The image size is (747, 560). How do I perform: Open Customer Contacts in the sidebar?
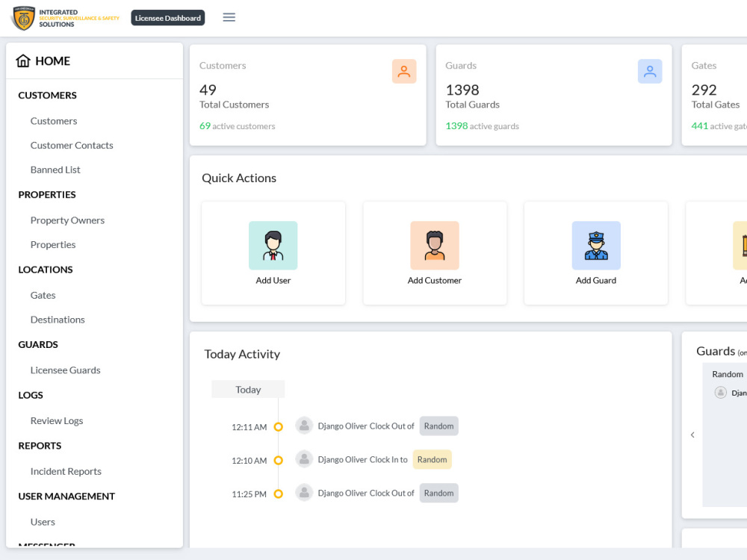point(72,146)
